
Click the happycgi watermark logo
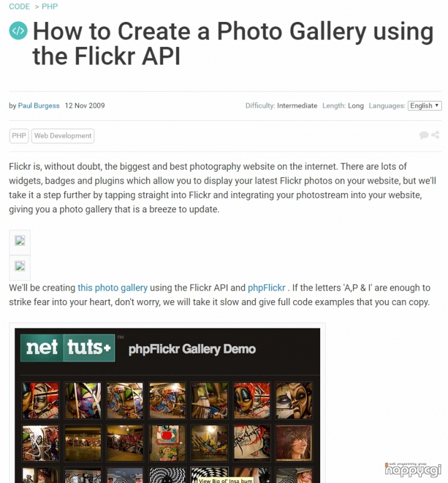[413, 469]
